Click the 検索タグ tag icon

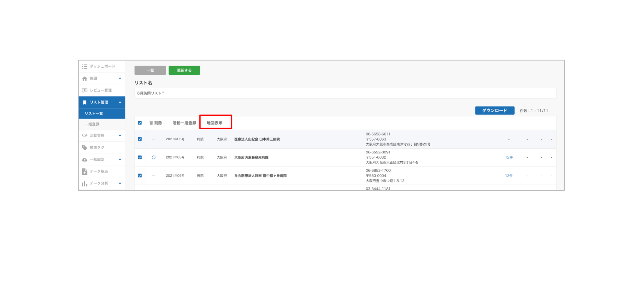(85, 148)
